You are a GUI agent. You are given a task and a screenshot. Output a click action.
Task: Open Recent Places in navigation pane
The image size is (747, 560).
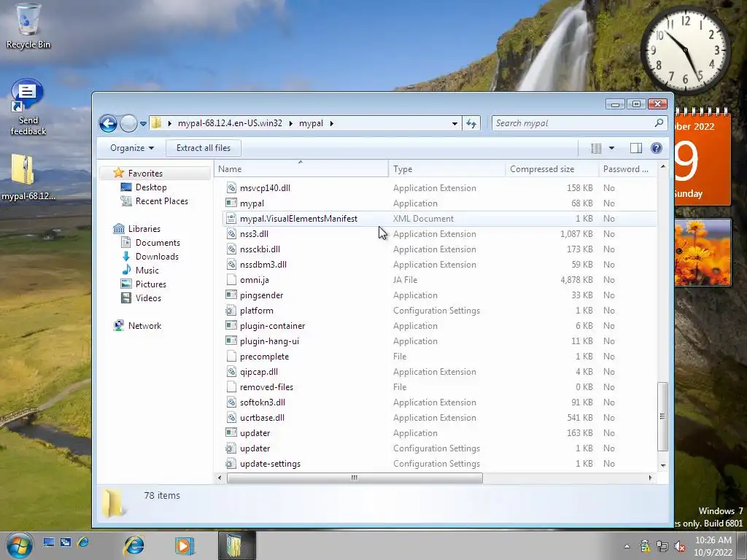click(x=161, y=201)
